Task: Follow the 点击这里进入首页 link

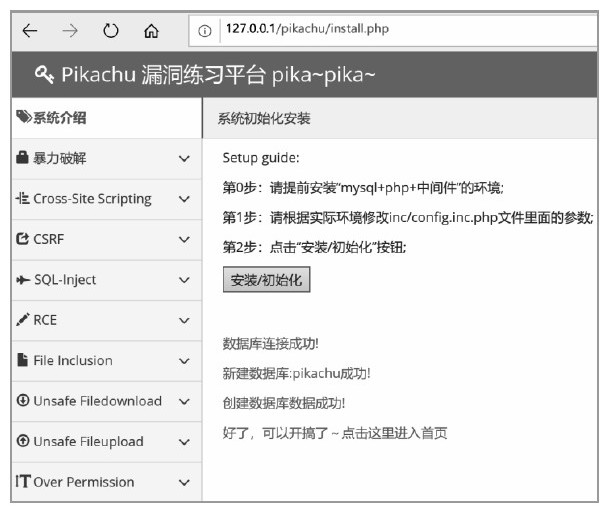Action: tap(394, 433)
